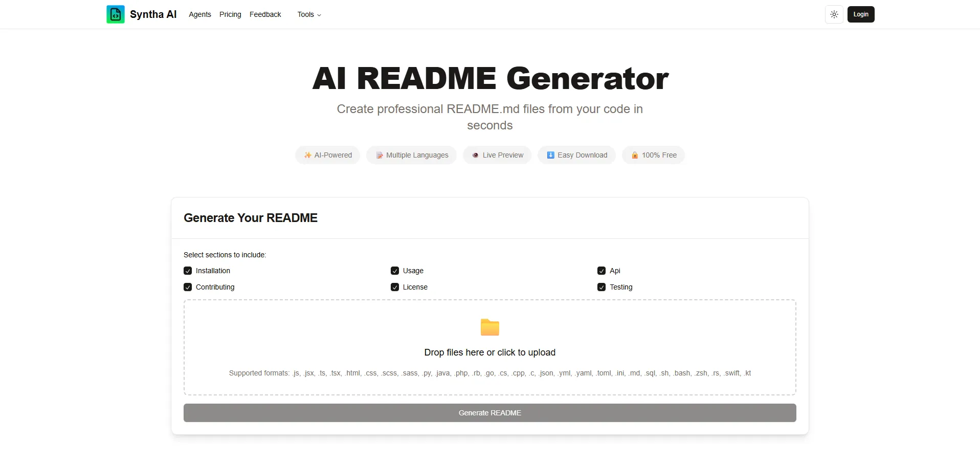This screenshot has width=980, height=465.
Task: Toggle the light/dark theme sun icon
Action: [x=834, y=14]
